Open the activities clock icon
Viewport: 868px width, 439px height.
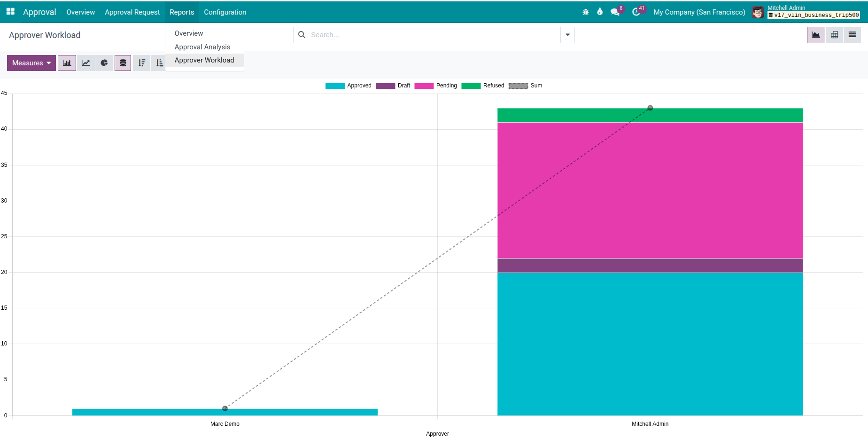coord(636,12)
